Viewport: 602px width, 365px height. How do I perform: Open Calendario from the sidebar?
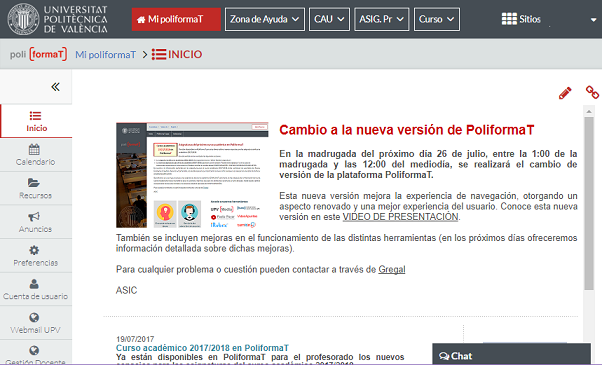(x=36, y=155)
